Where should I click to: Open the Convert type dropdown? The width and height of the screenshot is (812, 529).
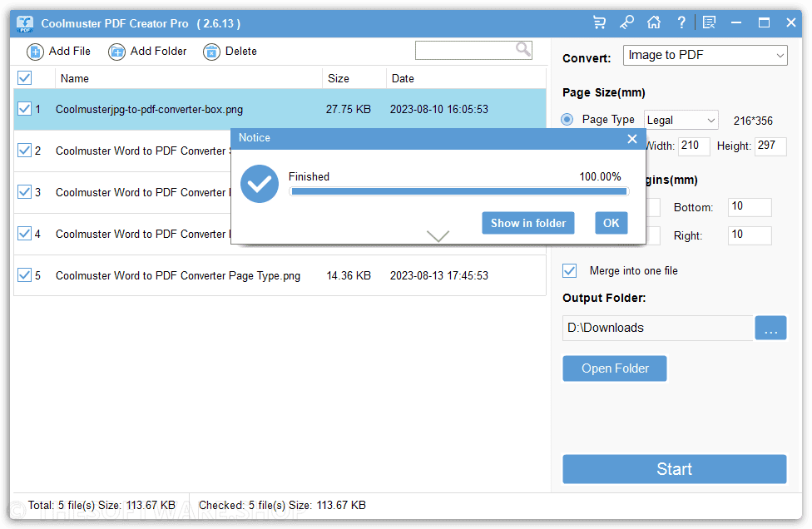(x=705, y=56)
